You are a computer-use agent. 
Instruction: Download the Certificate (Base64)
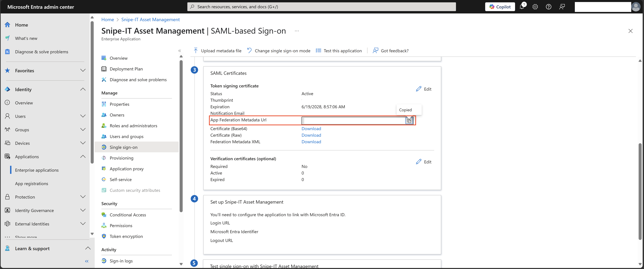pos(311,128)
